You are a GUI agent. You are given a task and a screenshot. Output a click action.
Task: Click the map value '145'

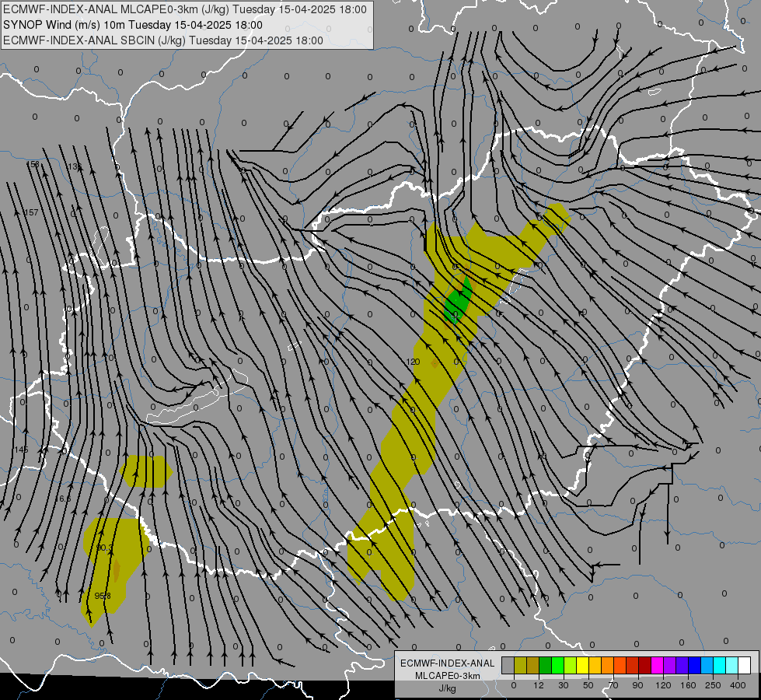tap(21, 450)
